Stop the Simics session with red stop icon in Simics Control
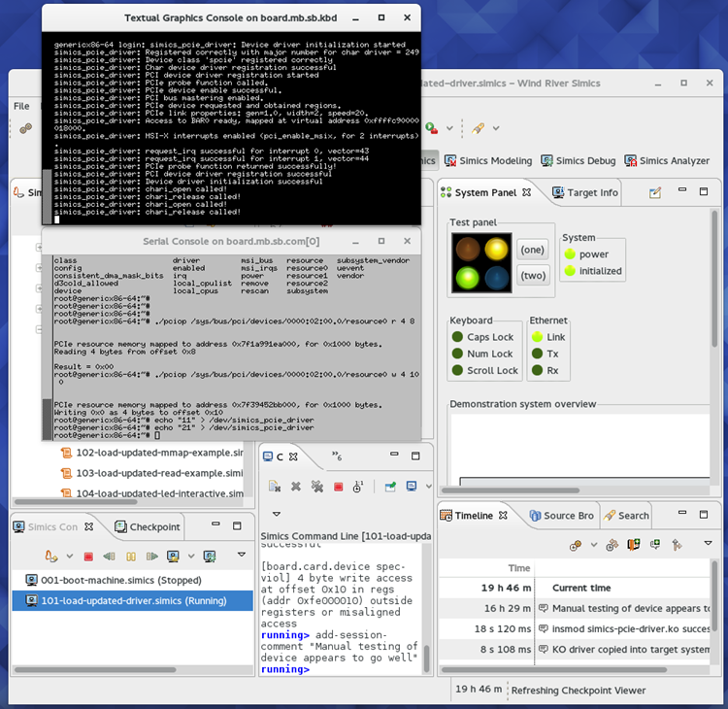 88,557
